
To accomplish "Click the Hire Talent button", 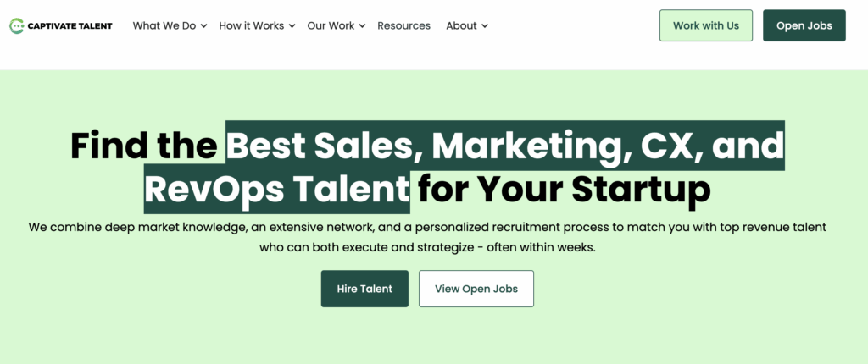I will click(x=364, y=289).
